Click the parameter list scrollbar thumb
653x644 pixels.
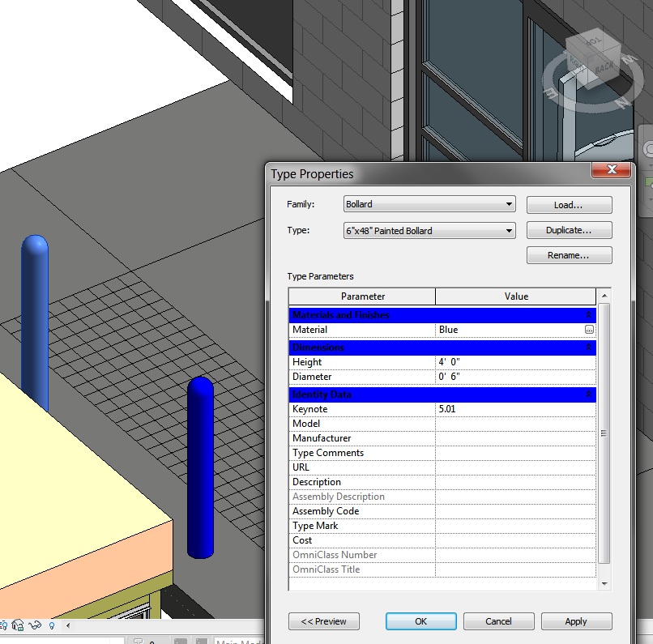pos(604,433)
